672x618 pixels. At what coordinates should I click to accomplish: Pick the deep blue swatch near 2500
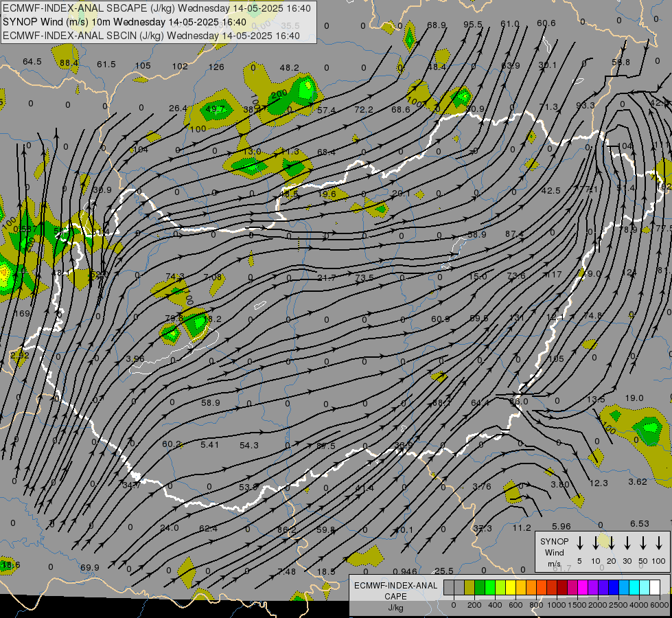click(x=613, y=588)
